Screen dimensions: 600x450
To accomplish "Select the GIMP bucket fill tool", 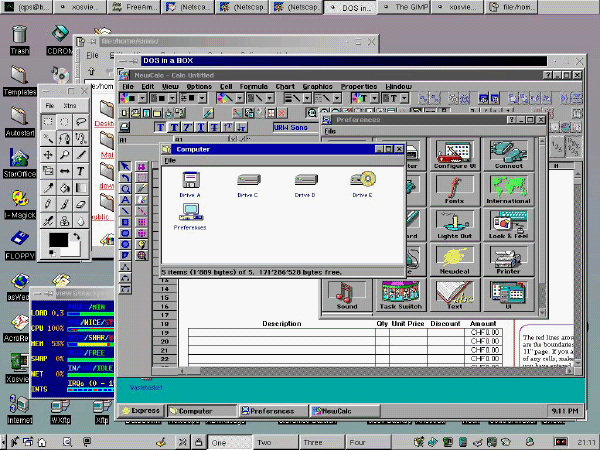I will coord(64,188).
